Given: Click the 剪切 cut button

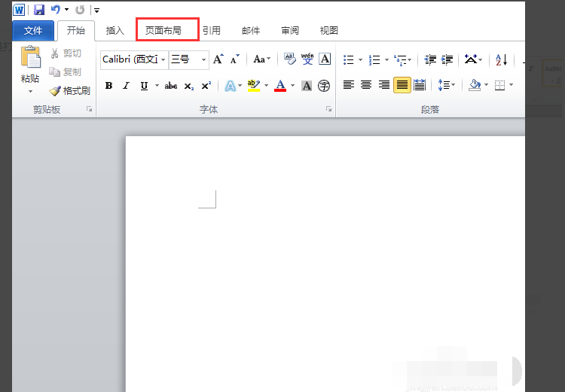Looking at the screenshot, I should point(66,53).
